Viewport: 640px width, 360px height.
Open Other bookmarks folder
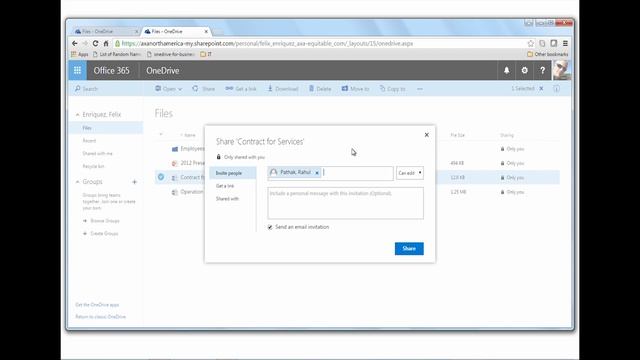pyautogui.click(x=547, y=54)
